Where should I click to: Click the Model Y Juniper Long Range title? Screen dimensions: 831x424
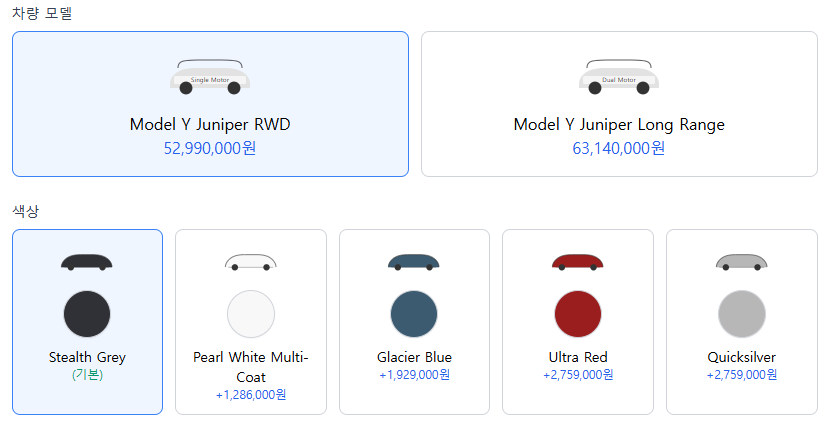pyautogui.click(x=619, y=125)
